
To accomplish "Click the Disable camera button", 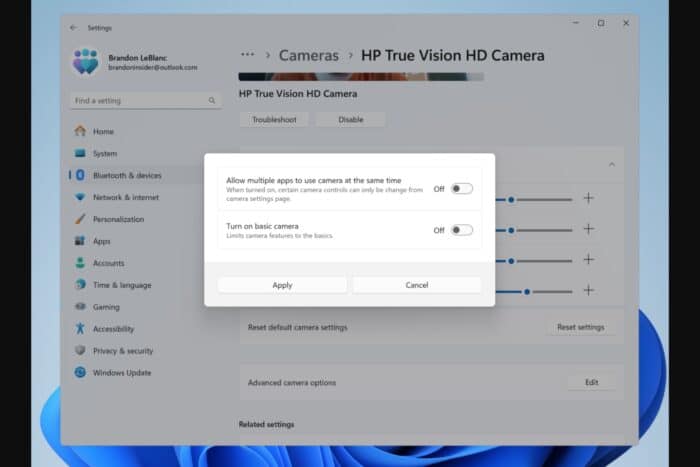I will point(350,120).
